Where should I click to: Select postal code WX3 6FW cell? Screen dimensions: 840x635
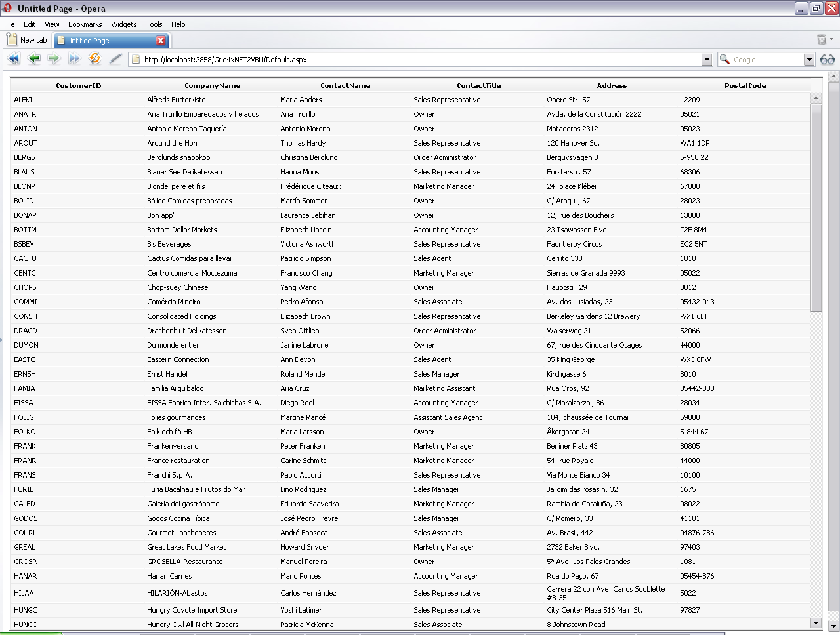(695, 359)
